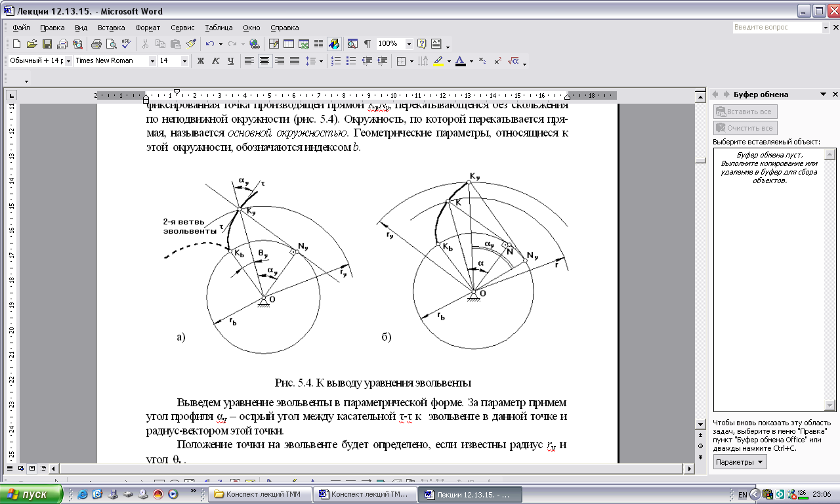Align text to the left
The width and height of the screenshot is (840, 504).
pos(249,61)
